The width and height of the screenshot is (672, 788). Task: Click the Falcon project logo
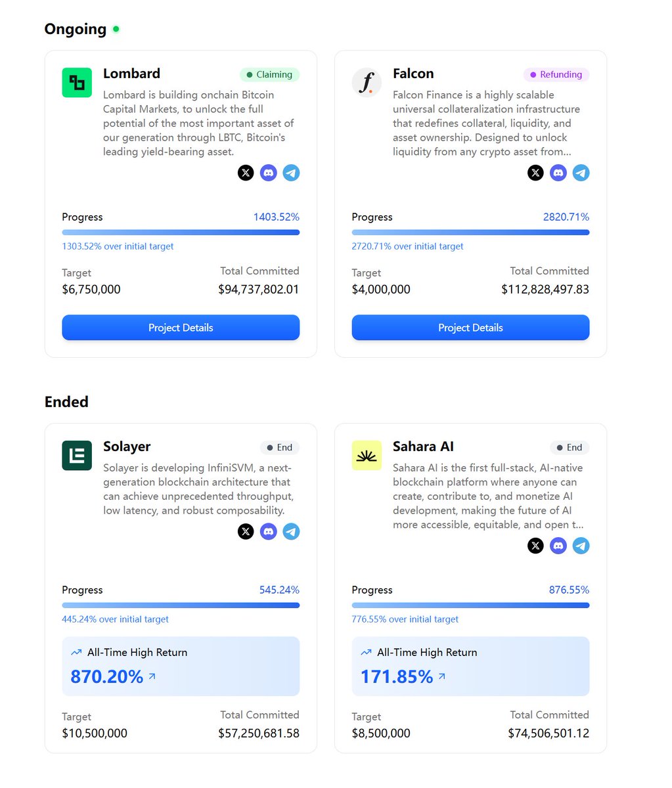coord(367,83)
